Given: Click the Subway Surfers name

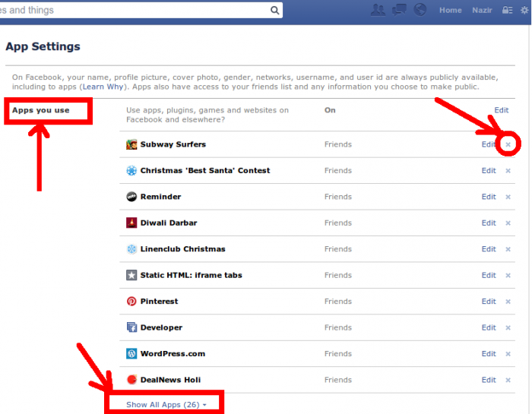Looking at the screenshot, I should [173, 144].
